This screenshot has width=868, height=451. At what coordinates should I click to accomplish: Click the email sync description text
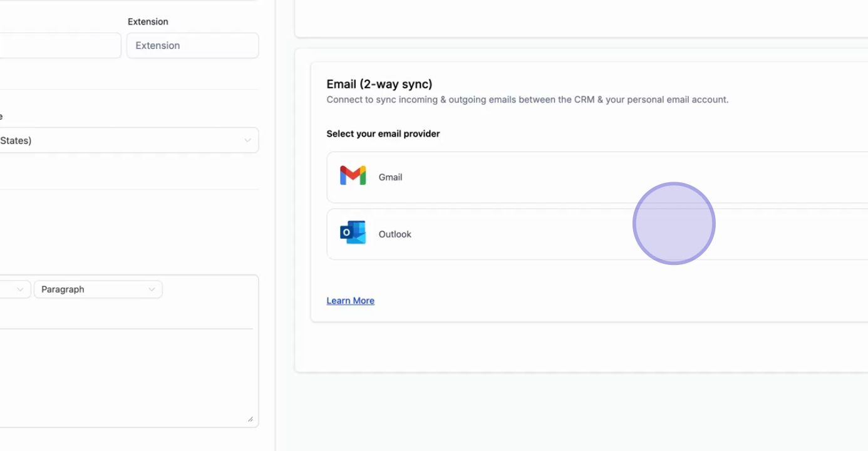point(527,100)
